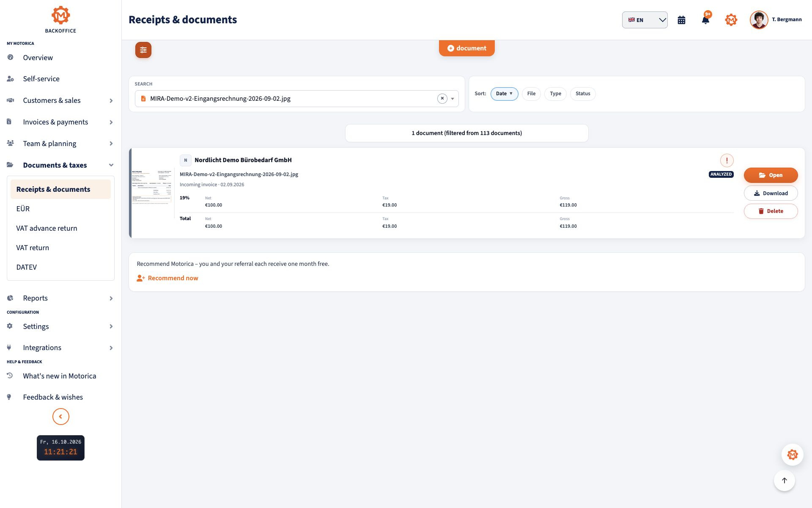Sort documents by File
812x508 pixels.
[x=531, y=94]
